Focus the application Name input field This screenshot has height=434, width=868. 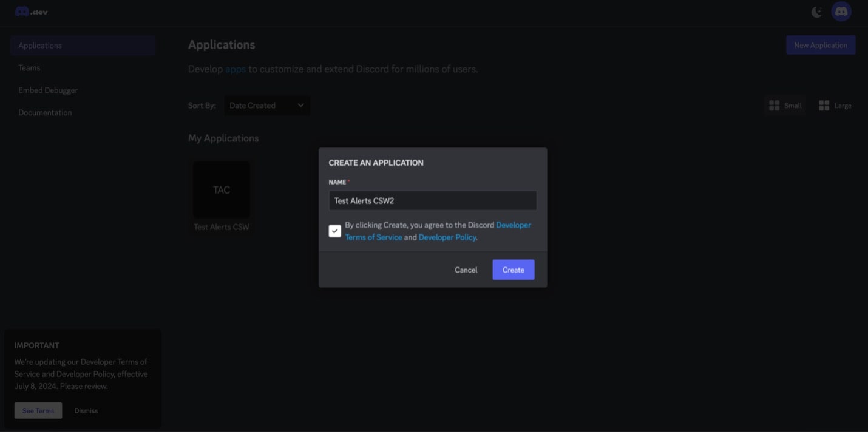[433, 201]
